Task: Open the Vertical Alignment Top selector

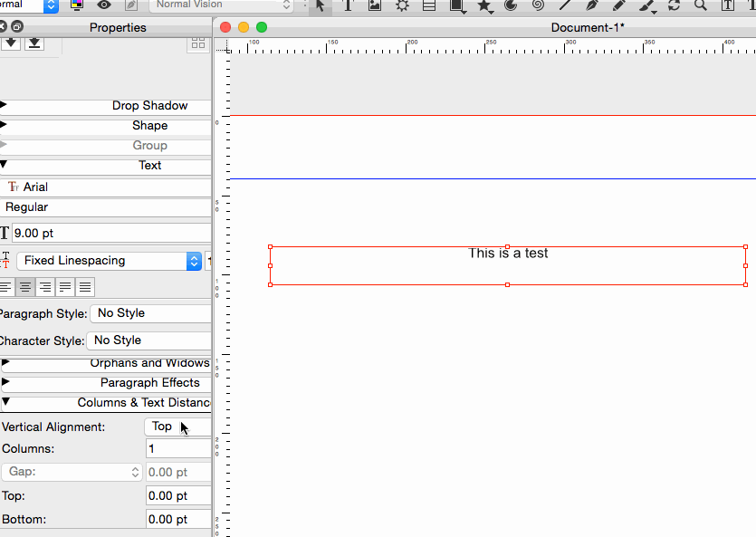Action: point(177,427)
